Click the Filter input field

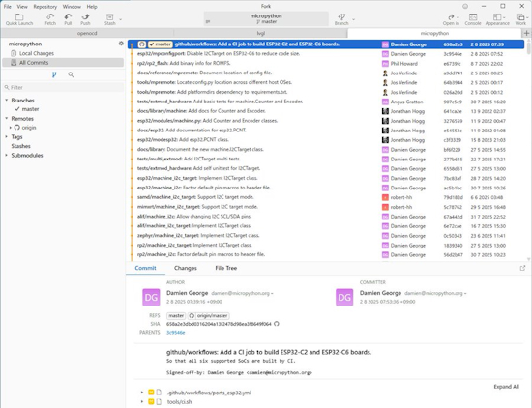point(64,88)
